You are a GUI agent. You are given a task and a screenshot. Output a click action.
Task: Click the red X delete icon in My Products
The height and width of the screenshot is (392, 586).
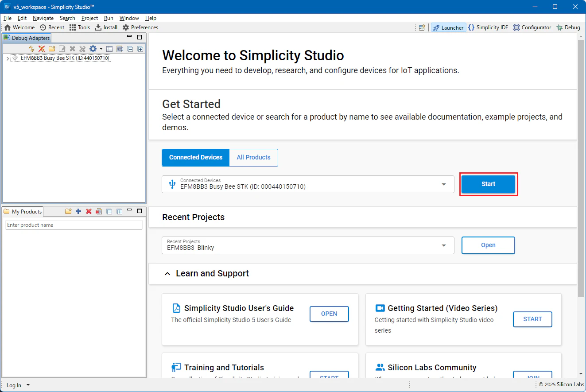[89, 211]
